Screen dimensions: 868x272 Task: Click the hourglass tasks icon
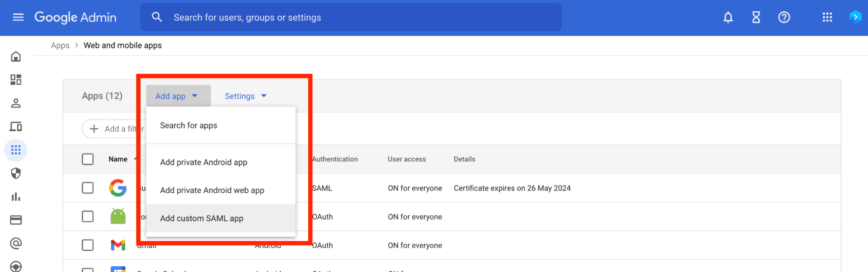(x=756, y=17)
